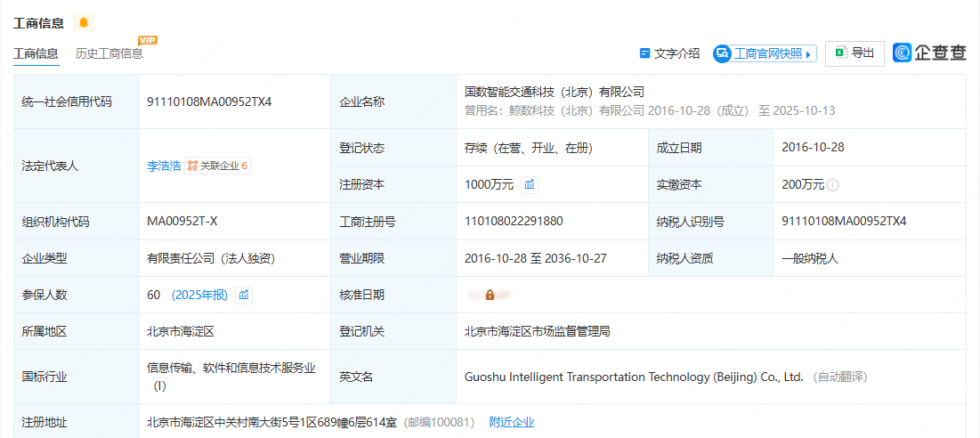Image resolution: width=980 pixels, height=438 pixels.
Task: Click the 实缴资本 label cell
Action: tap(710, 184)
